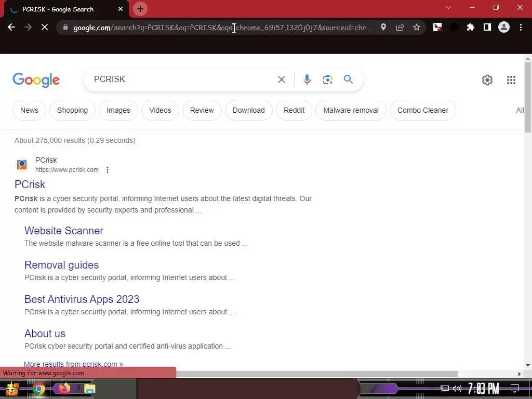Image resolution: width=532 pixels, height=399 pixels.
Task: Open Google apps grid
Action: tap(511, 79)
